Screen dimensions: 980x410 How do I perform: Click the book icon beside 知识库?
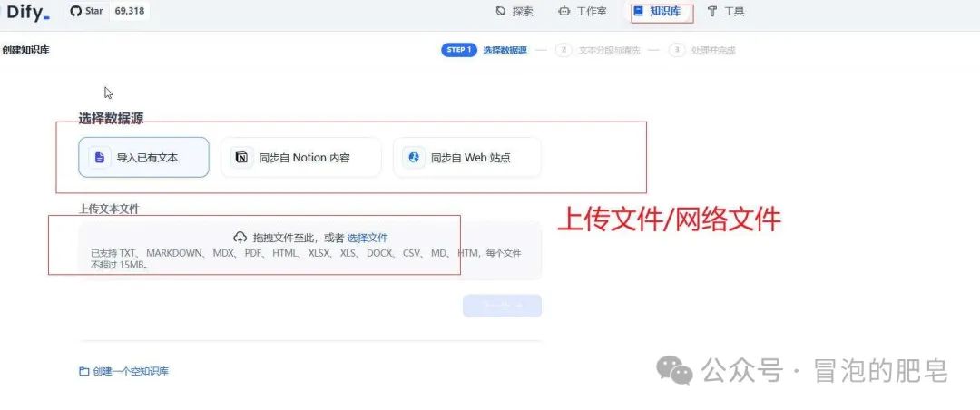pyautogui.click(x=639, y=12)
